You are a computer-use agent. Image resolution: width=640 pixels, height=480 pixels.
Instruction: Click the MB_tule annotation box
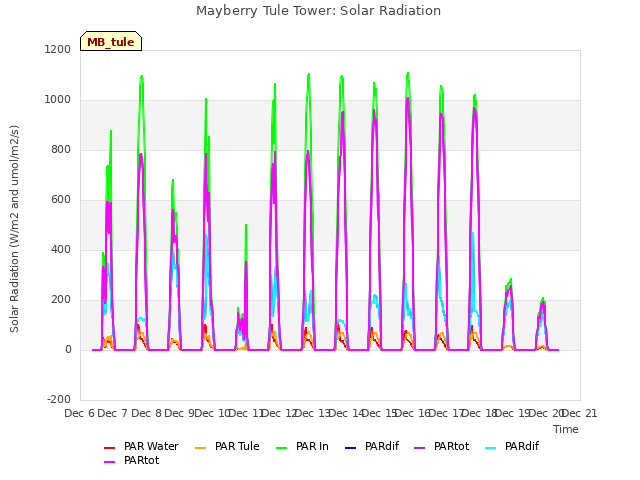[111, 41]
